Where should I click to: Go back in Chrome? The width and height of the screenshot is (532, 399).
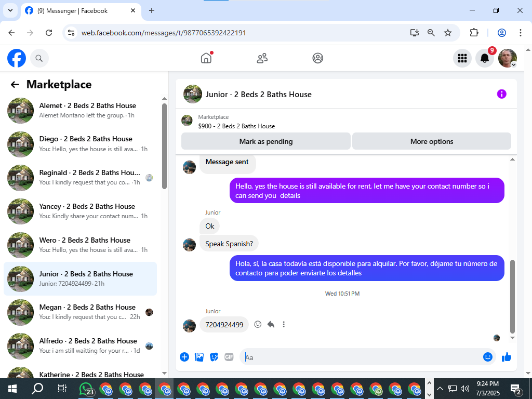pyautogui.click(x=11, y=33)
